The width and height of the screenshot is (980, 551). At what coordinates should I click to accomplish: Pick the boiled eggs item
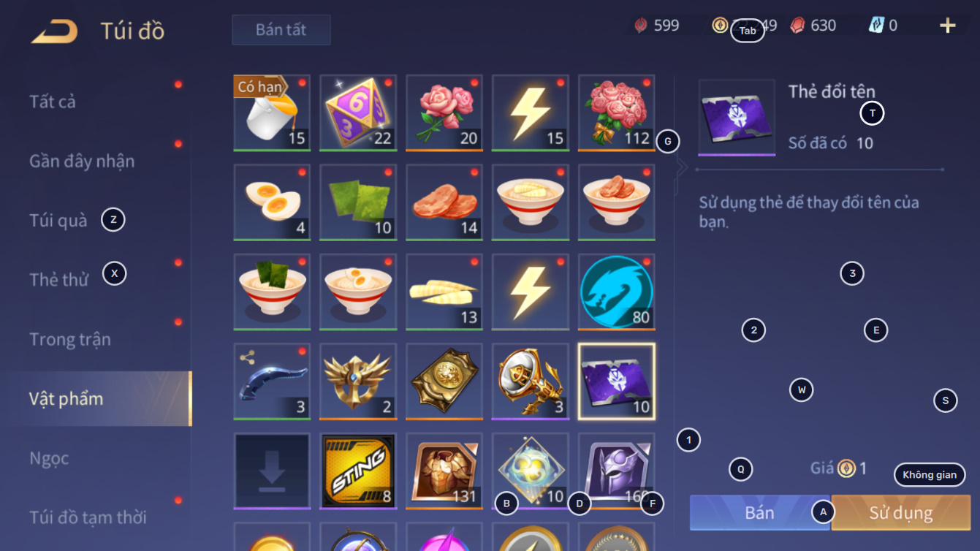(x=272, y=202)
